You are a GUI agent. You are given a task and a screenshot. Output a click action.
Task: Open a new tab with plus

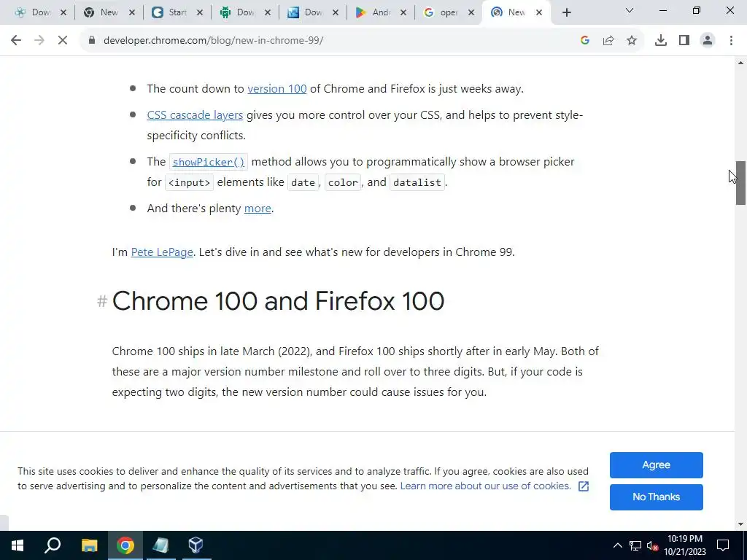pyautogui.click(x=566, y=13)
